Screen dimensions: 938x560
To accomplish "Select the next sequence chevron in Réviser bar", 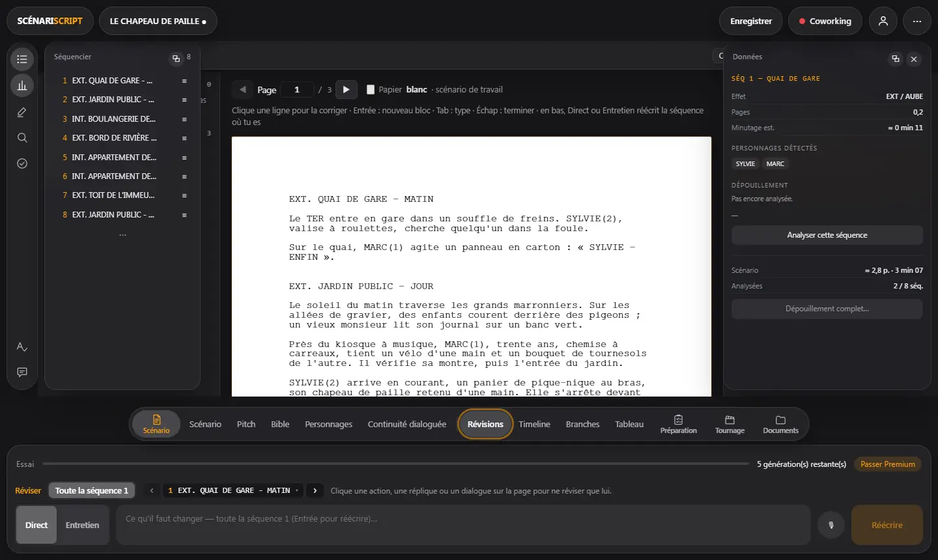I will pyautogui.click(x=315, y=490).
